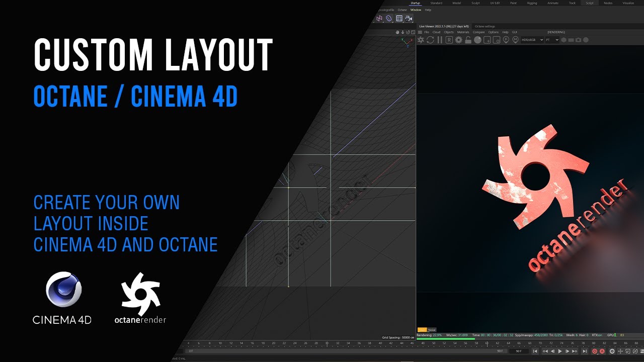644x362 pixels.
Task: Click the pink cubes icon in top toolbar
Action: [x=379, y=18]
